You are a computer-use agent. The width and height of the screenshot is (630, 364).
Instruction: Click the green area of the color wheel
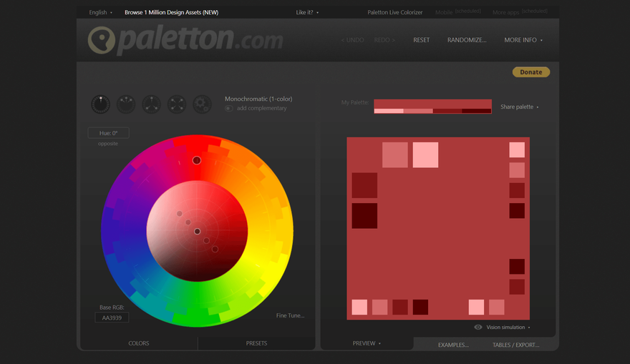coord(197,305)
